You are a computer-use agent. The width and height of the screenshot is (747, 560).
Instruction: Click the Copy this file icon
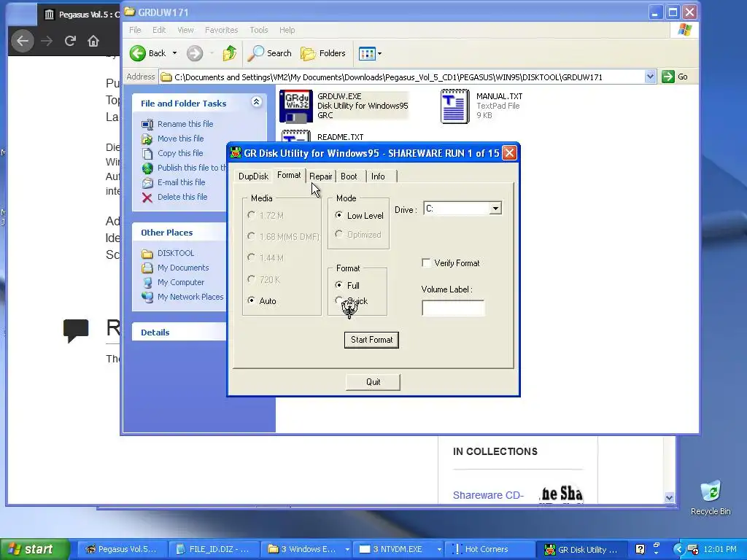[x=147, y=153]
